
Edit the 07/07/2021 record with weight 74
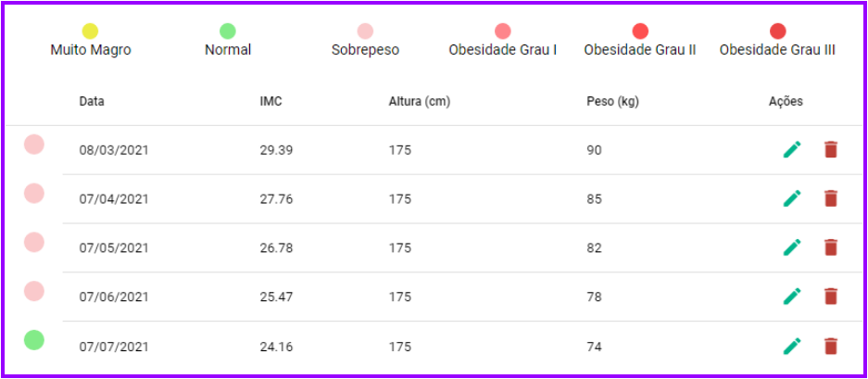pos(791,346)
